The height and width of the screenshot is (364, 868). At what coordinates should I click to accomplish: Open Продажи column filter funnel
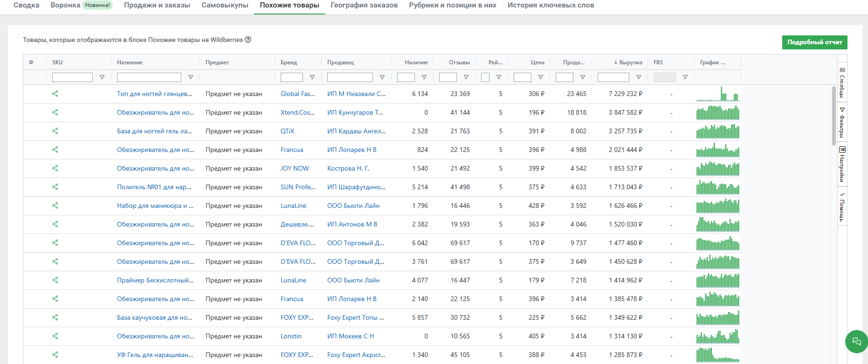click(583, 77)
